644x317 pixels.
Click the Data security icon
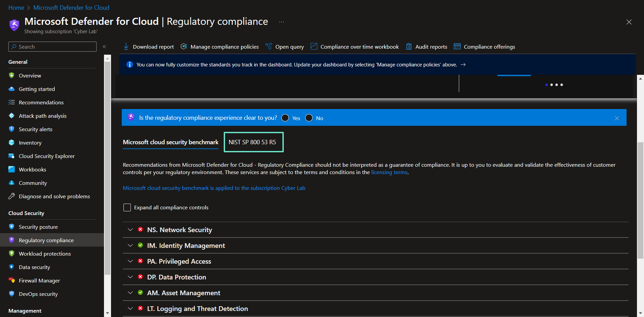click(x=12, y=267)
